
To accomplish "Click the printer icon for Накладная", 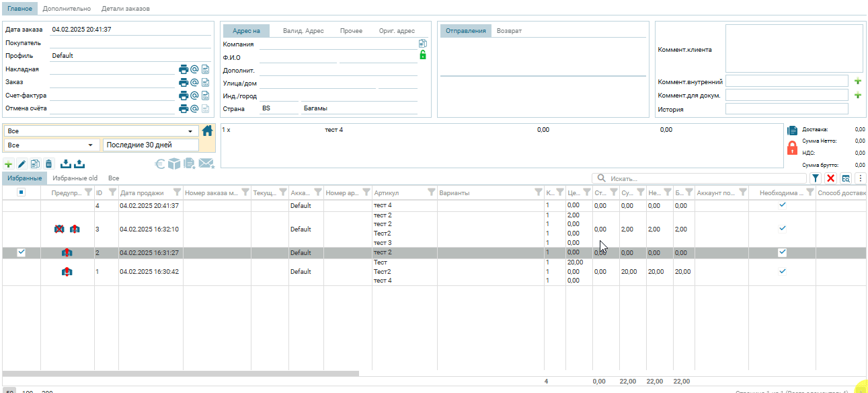I will tap(183, 69).
